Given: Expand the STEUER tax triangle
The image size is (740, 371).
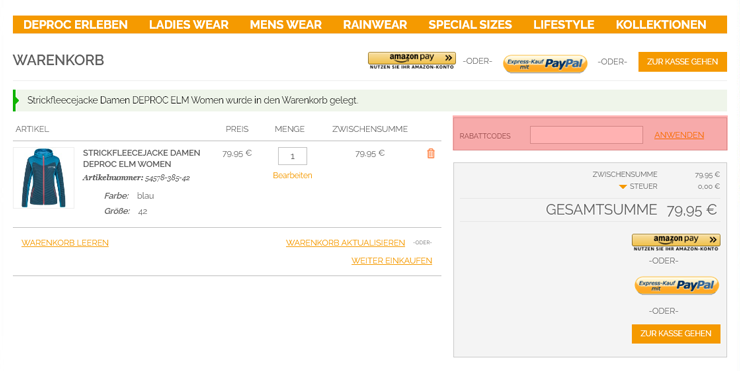Looking at the screenshot, I should [622, 187].
